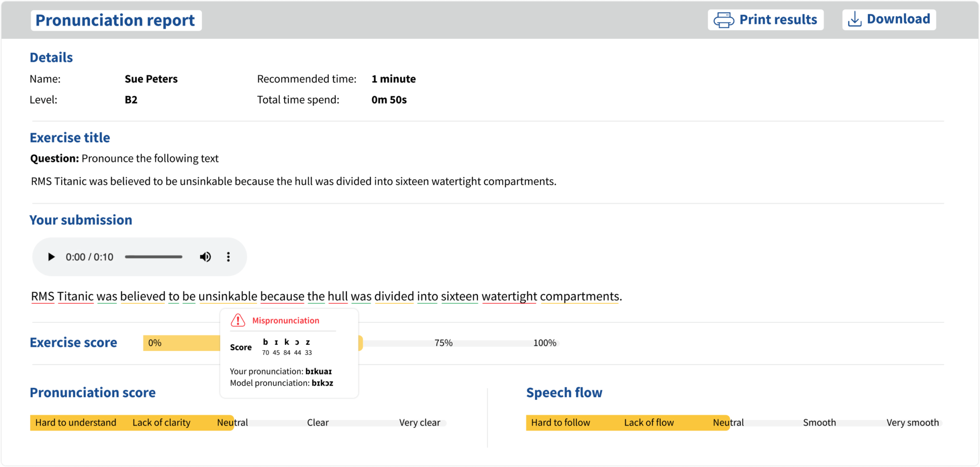Select the word 'unsinkable' in the submission

click(x=228, y=296)
